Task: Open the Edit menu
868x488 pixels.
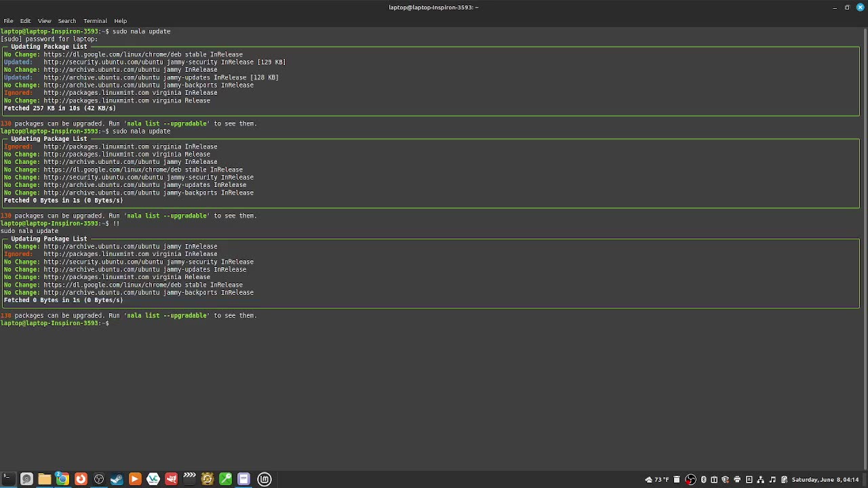Action: pos(25,20)
